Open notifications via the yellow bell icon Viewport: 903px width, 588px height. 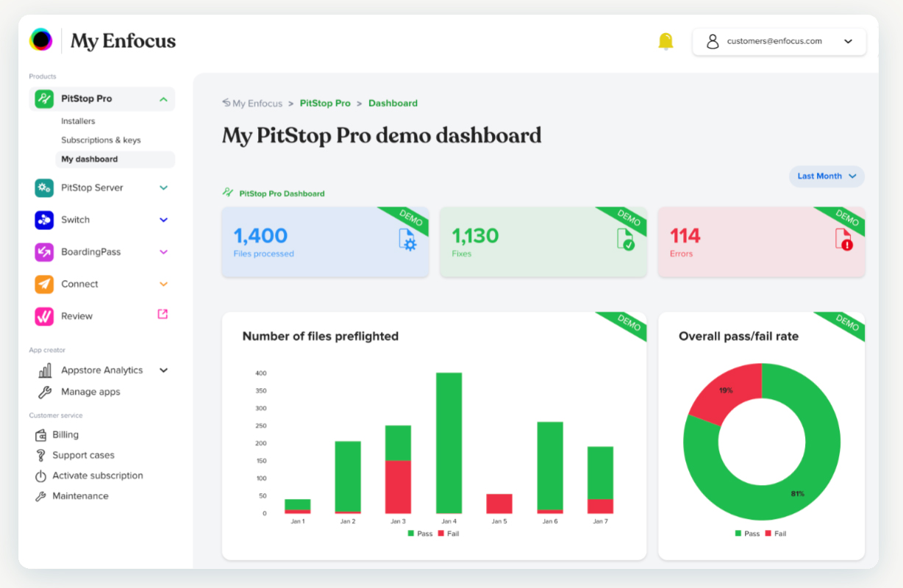click(x=665, y=41)
